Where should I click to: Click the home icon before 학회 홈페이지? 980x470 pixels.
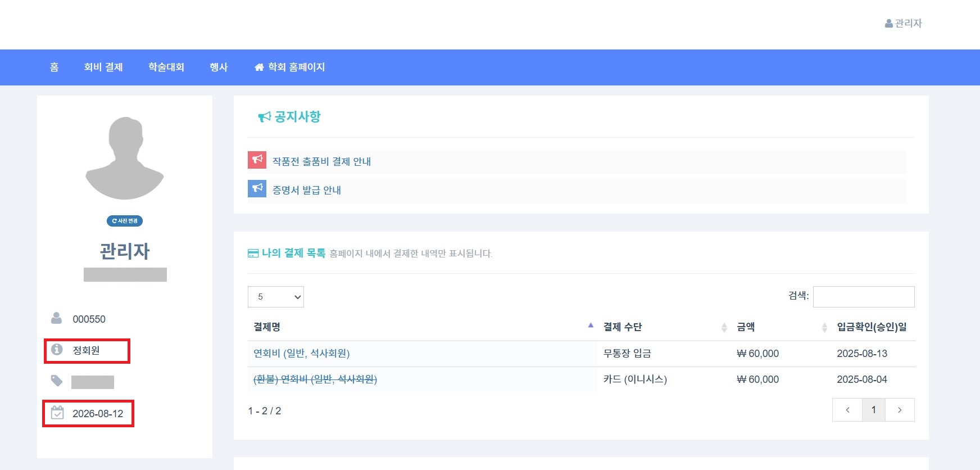(259, 67)
